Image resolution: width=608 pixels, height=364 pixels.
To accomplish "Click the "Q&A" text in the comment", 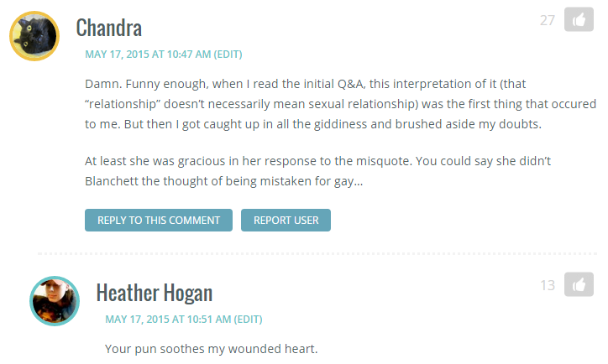I will click(351, 84).
